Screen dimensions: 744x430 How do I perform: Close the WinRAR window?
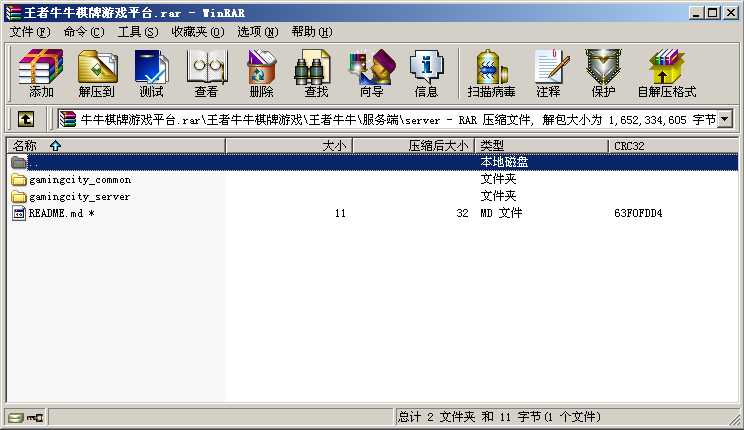731,13
